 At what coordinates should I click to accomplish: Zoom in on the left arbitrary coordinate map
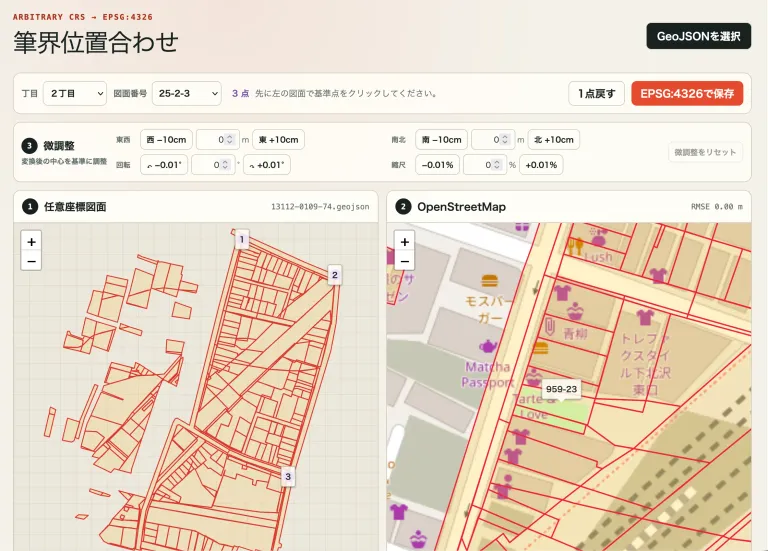[31, 241]
